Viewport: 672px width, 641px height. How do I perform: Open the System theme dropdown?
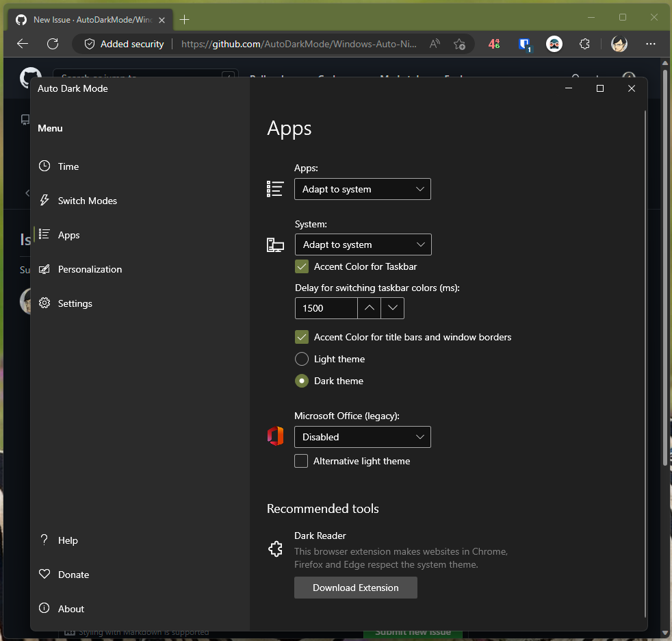tap(363, 244)
